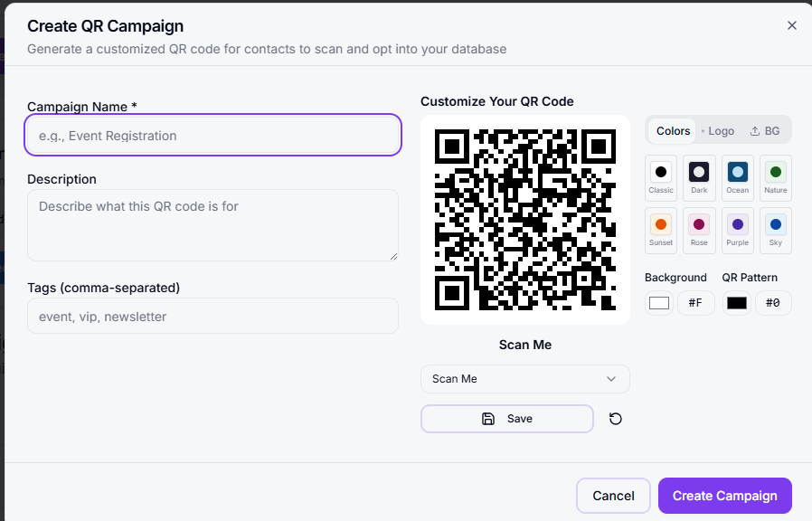Image resolution: width=812 pixels, height=521 pixels.
Task: Switch to the Logo tab
Action: [x=718, y=130]
